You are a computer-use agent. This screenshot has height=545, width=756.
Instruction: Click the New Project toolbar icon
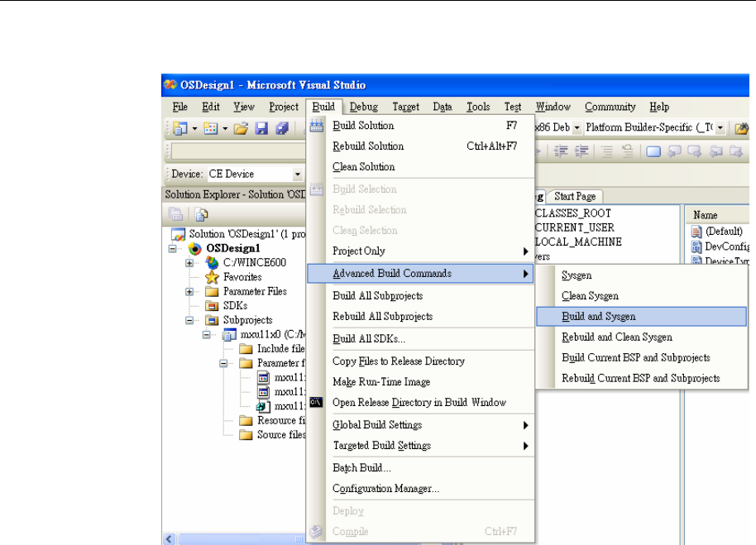[180, 128]
